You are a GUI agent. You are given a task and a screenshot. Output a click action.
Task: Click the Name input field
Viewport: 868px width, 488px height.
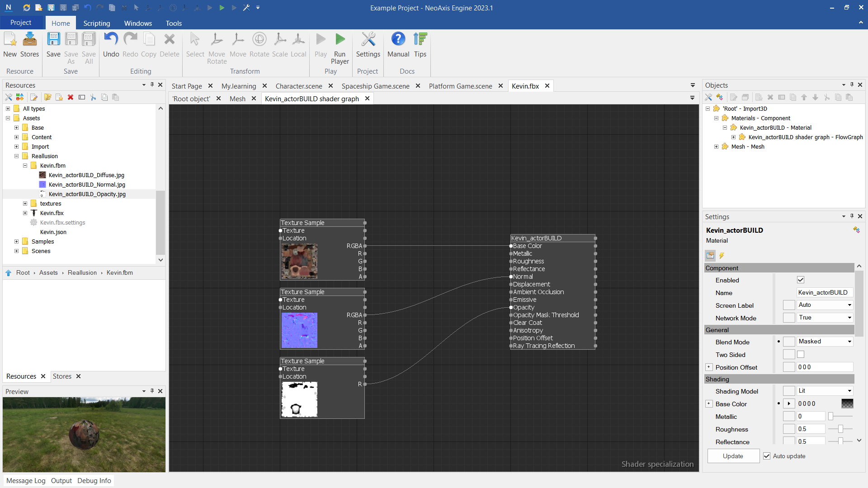tap(824, 293)
